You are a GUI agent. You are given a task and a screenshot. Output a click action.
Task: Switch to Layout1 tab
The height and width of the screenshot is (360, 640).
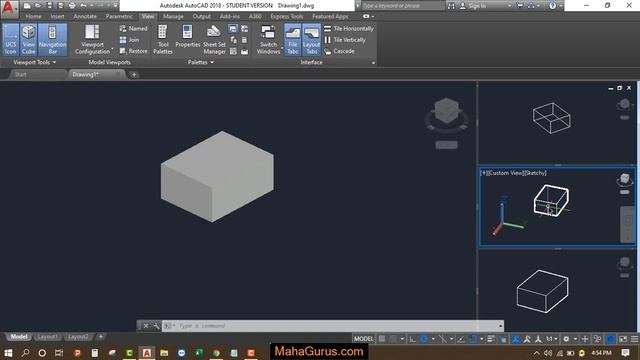[x=47, y=337]
